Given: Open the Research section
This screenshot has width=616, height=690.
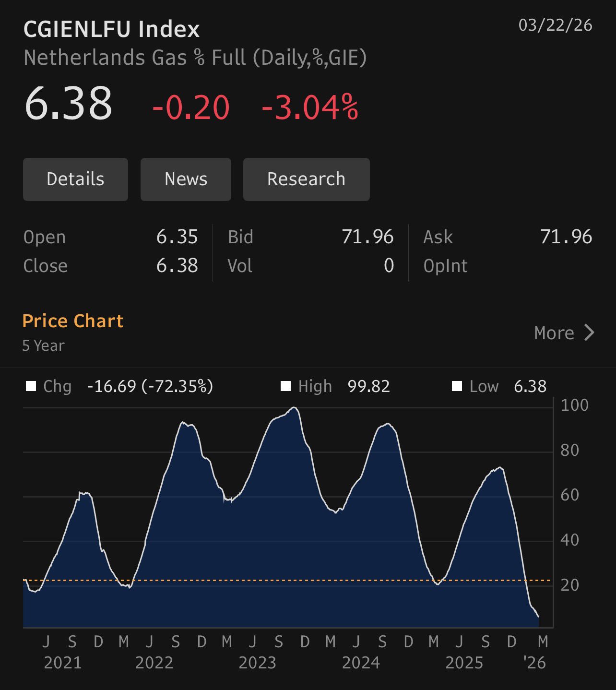Looking at the screenshot, I should click(306, 179).
